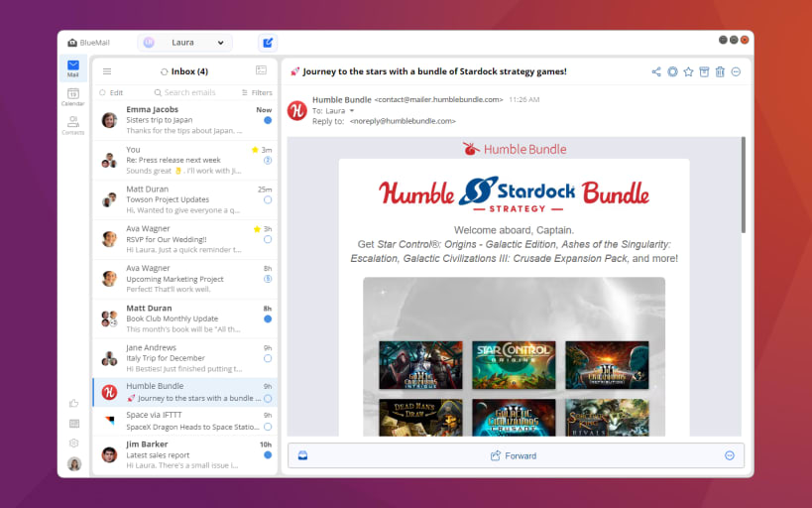Open Jim Barker Latest sales report
Image resolution: width=812 pixels, height=508 pixels.
(184, 454)
